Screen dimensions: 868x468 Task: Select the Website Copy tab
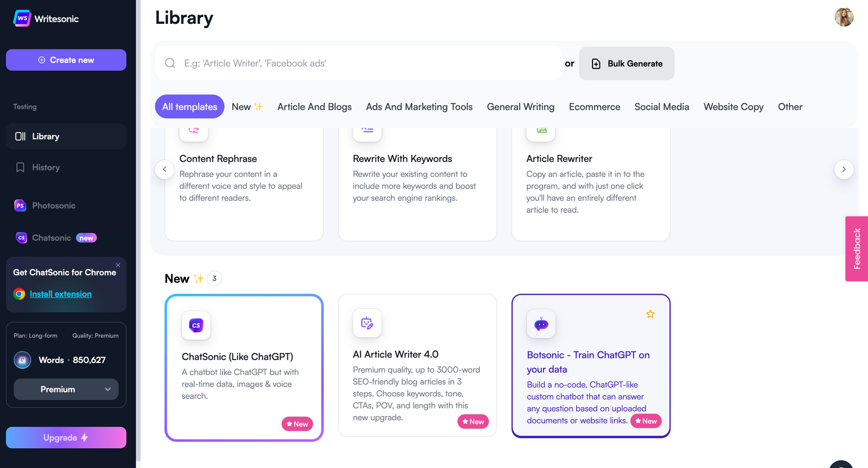point(733,106)
